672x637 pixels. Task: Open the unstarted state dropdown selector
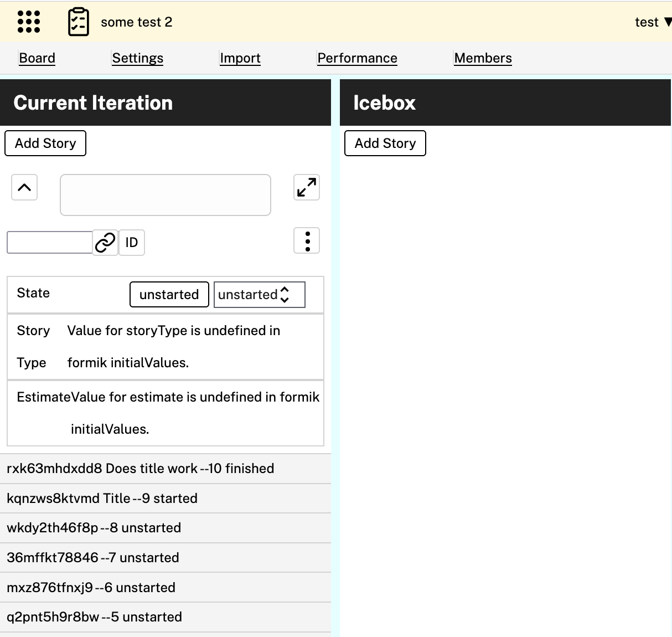click(259, 295)
